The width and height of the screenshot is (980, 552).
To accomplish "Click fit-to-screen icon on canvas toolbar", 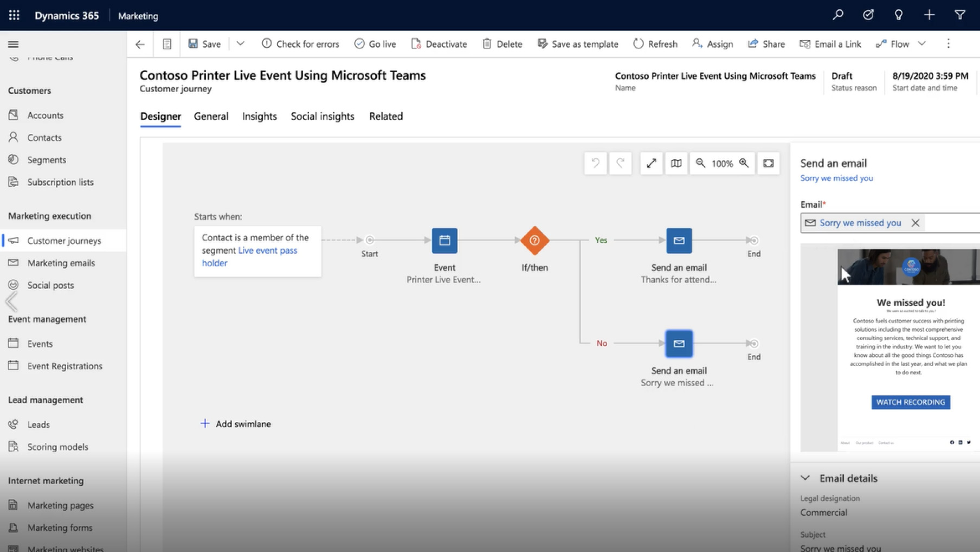I will 768,163.
